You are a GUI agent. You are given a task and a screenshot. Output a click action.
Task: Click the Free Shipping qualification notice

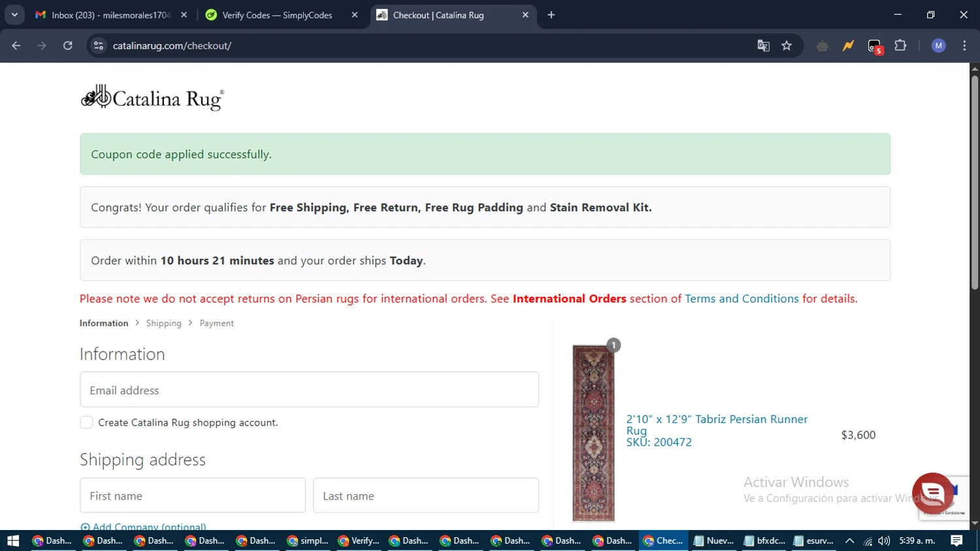click(485, 207)
